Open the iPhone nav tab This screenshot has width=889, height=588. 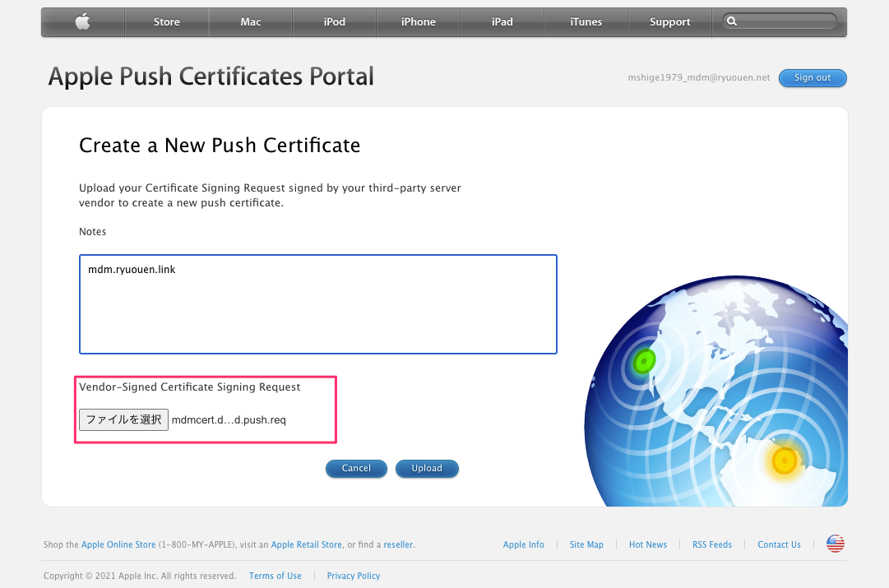(419, 22)
